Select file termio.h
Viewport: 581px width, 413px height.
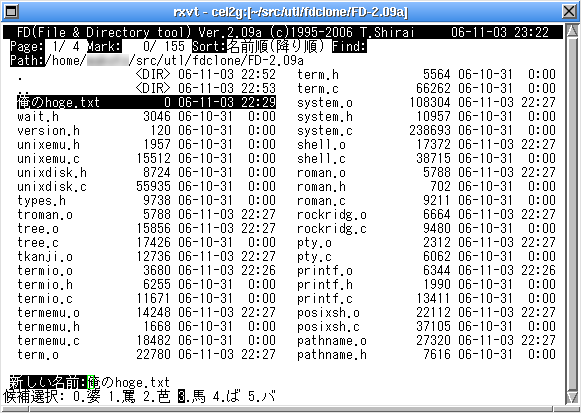[x=45, y=285]
